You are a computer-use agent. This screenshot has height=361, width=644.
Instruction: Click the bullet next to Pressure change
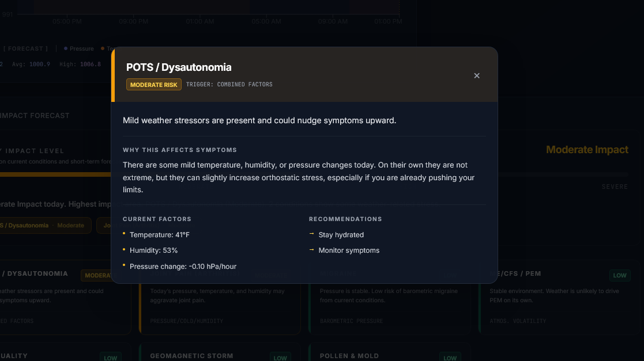(x=124, y=265)
